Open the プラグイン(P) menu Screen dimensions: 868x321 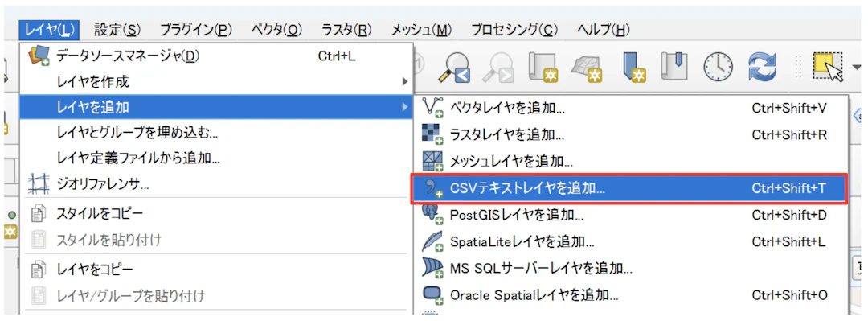(x=196, y=30)
